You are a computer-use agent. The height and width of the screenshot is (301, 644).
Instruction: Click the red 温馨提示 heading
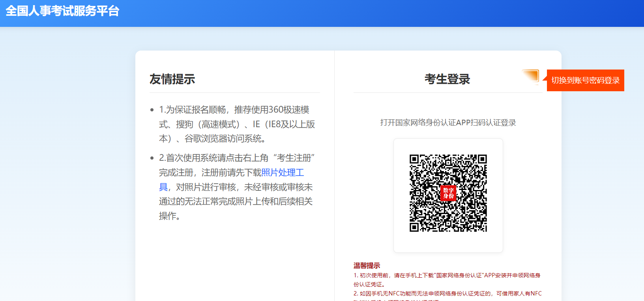pyautogui.click(x=367, y=265)
